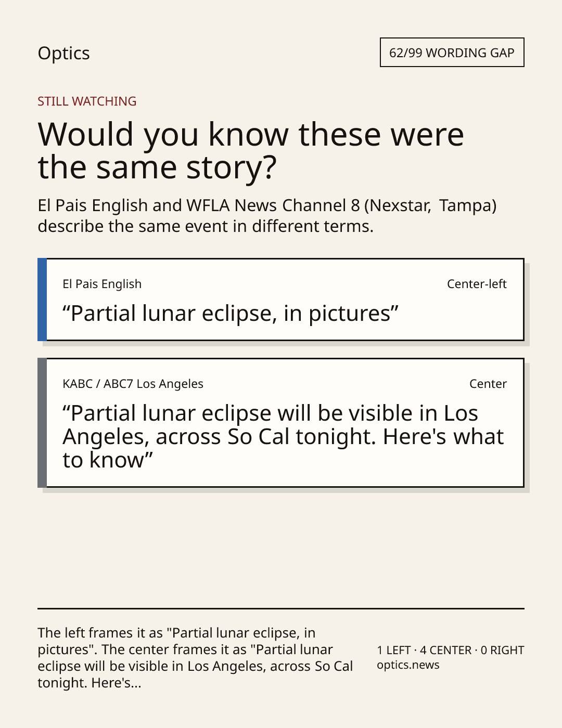Click the 62/99 WORDING GAP badge

pyautogui.click(x=452, y=53)
